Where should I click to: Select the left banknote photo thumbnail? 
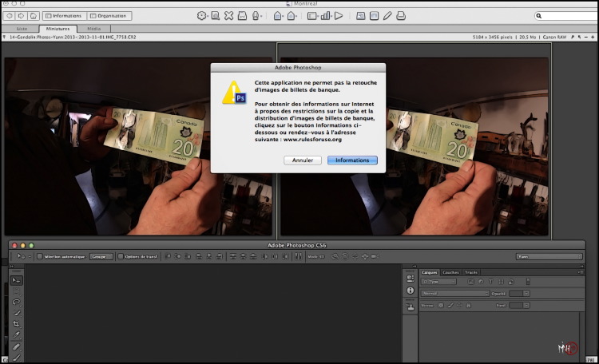pyautogui.click(x=138, y=146)
